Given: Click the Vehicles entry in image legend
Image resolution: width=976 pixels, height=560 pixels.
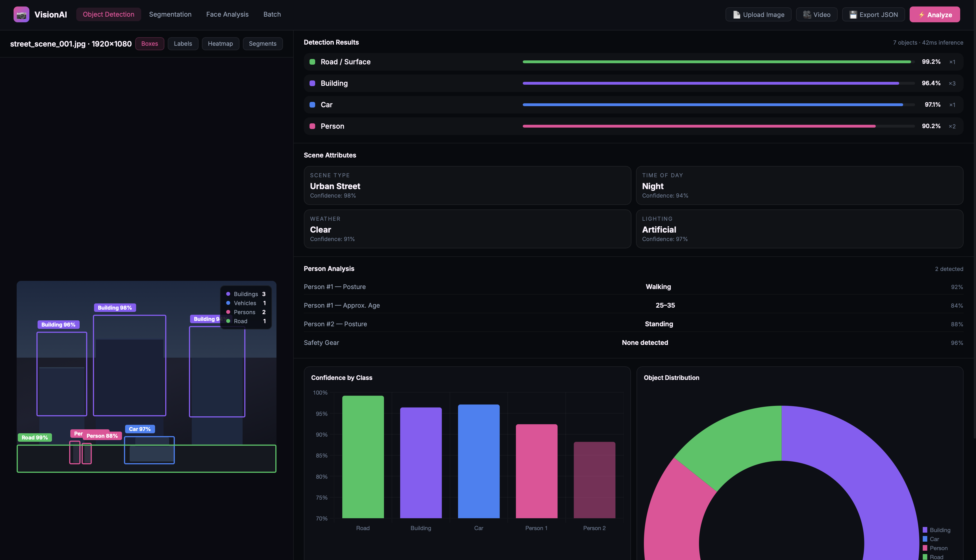Looking at the screenshot, I should pyautogui.click(x=246, y=303).
